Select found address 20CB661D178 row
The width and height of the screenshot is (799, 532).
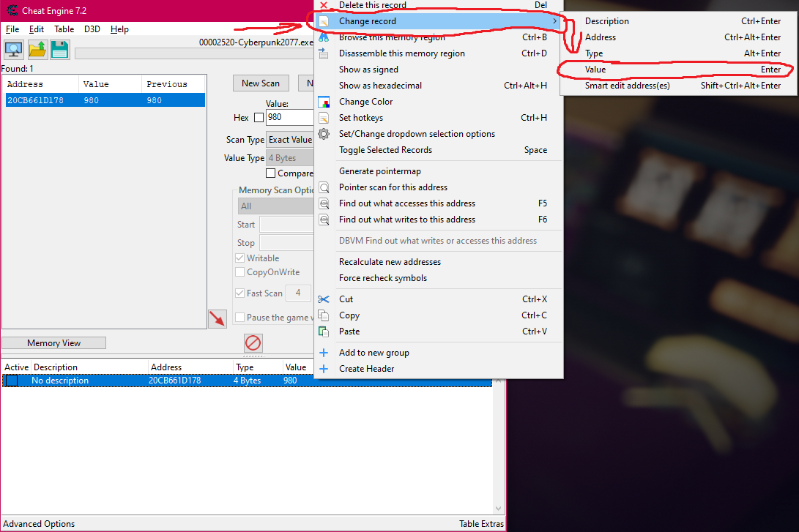105,100
